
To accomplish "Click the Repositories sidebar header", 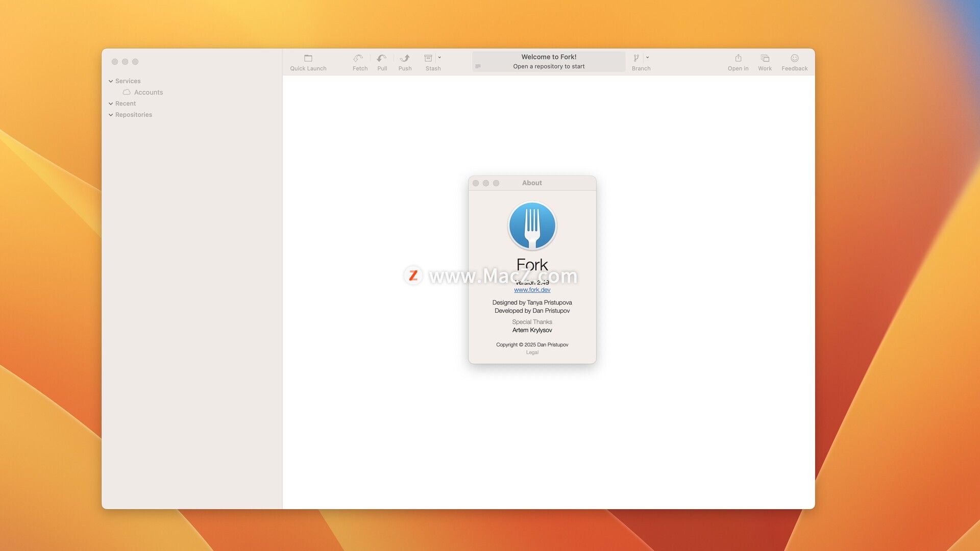I will [134, 115].
